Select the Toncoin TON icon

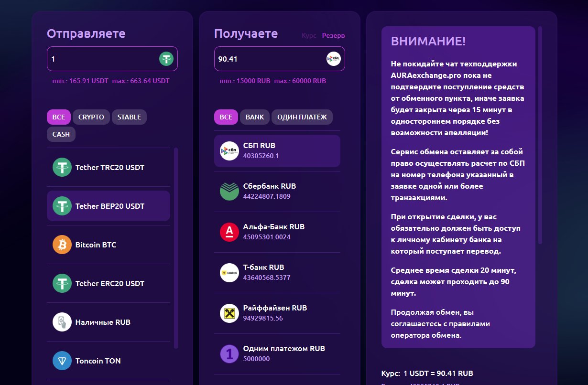[61, 361]
